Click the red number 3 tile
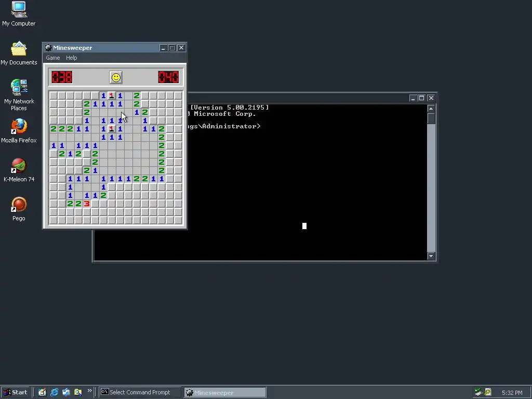 click(x=87, y=204)
